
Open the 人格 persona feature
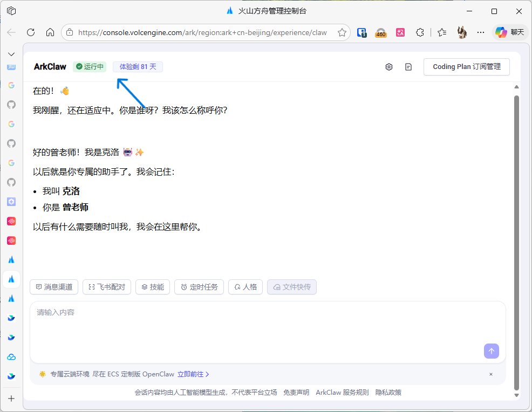pos(245,287)
